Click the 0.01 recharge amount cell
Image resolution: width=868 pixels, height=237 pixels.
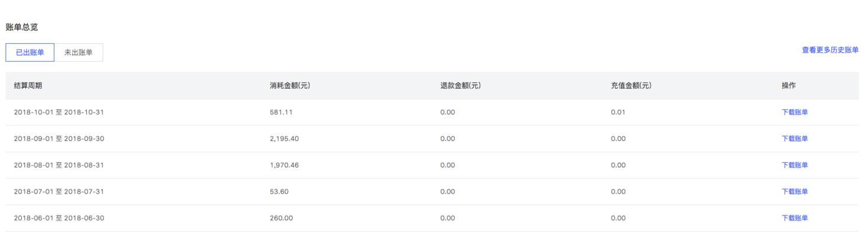tap(618, 112)
